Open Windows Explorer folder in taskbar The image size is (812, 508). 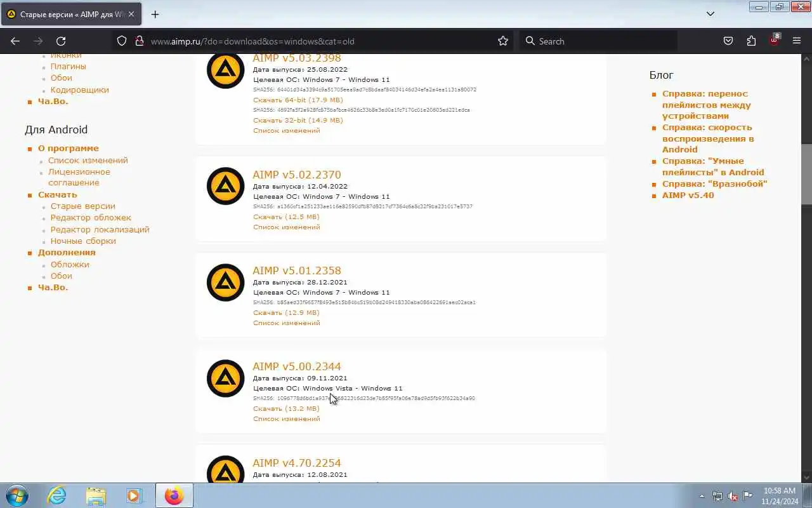[96, 495]
